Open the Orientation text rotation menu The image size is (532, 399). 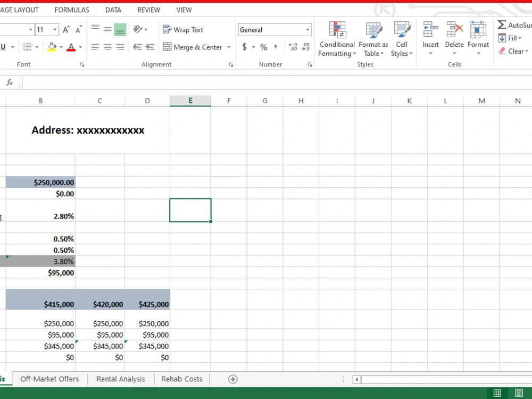tap(140, 29)
